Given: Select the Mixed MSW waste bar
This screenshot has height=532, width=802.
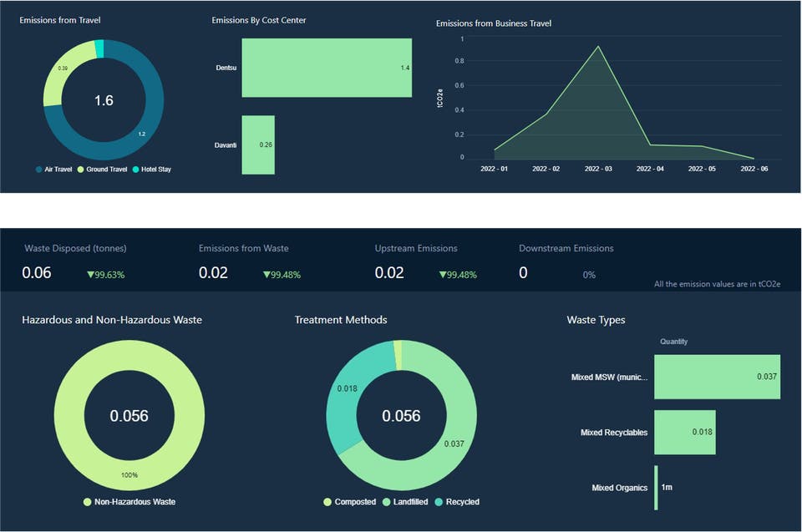Looking at the screenshot, I should (x=716, y=377).
